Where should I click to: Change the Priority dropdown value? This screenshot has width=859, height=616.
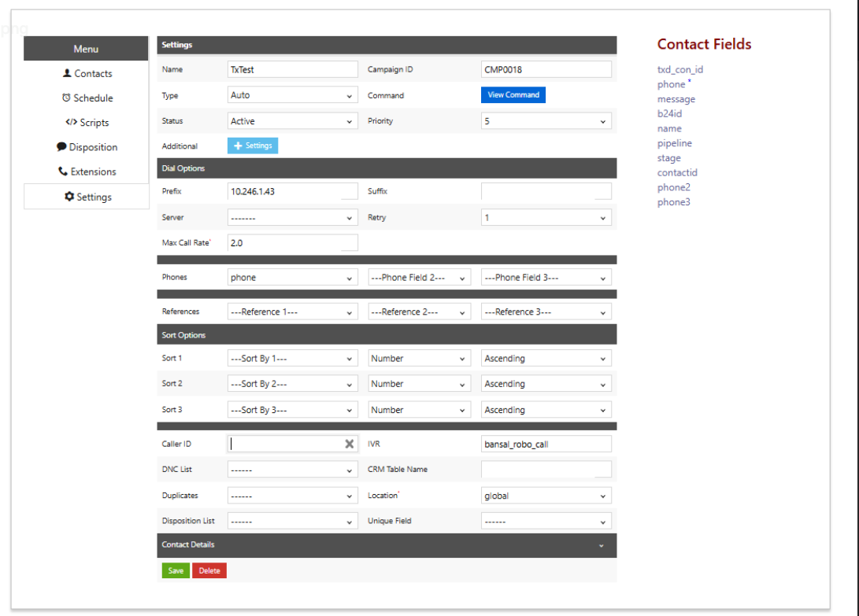(x=546, y=121)
